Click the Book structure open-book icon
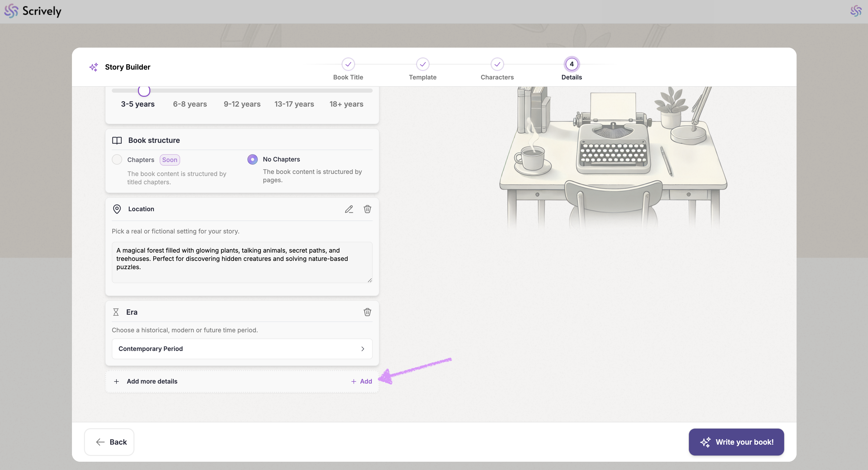Screen dimensions: 868x470 [x=116, y=141]
